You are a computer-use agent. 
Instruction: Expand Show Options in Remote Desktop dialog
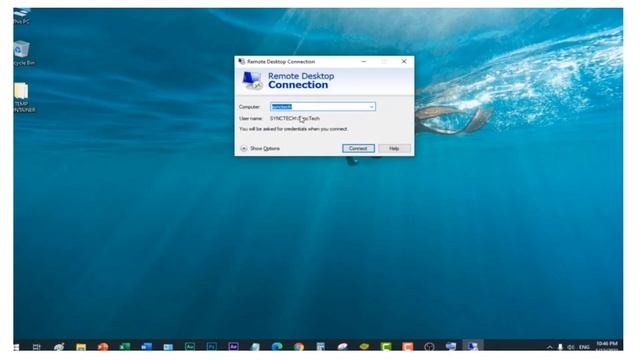click(x=260, y=149)
